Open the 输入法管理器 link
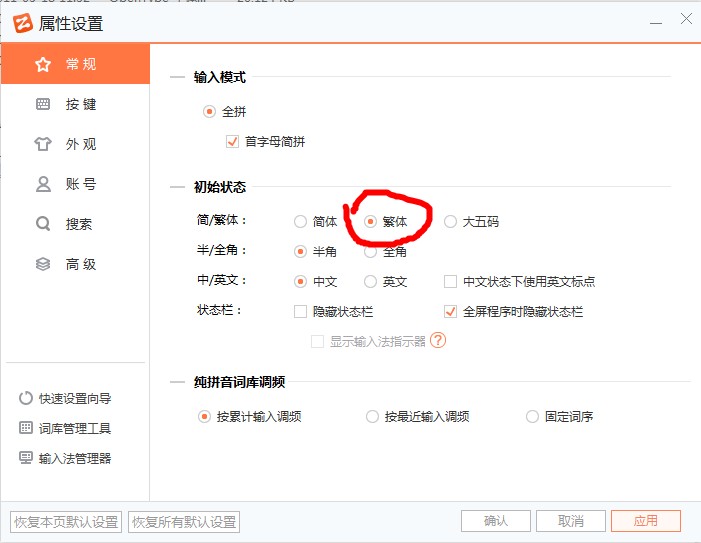 75,458
